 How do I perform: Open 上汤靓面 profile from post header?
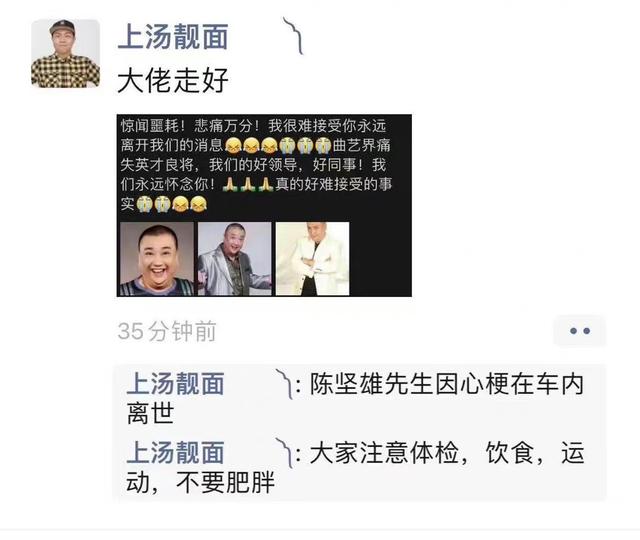[173, 37]
